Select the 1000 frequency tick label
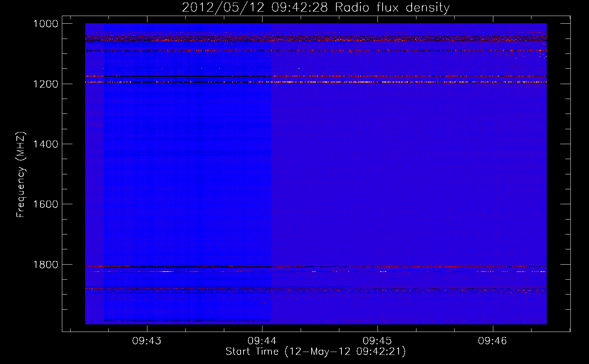589x364 pixels. tap(46, 24)
